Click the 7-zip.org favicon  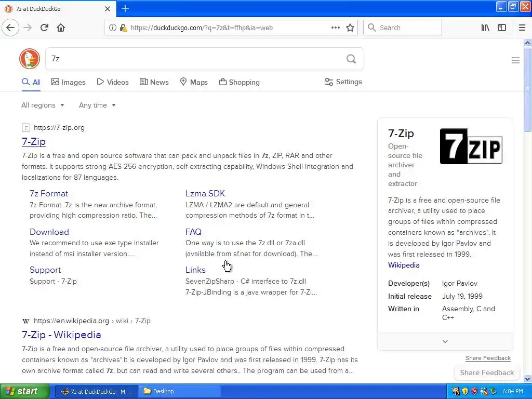(26, 128)
